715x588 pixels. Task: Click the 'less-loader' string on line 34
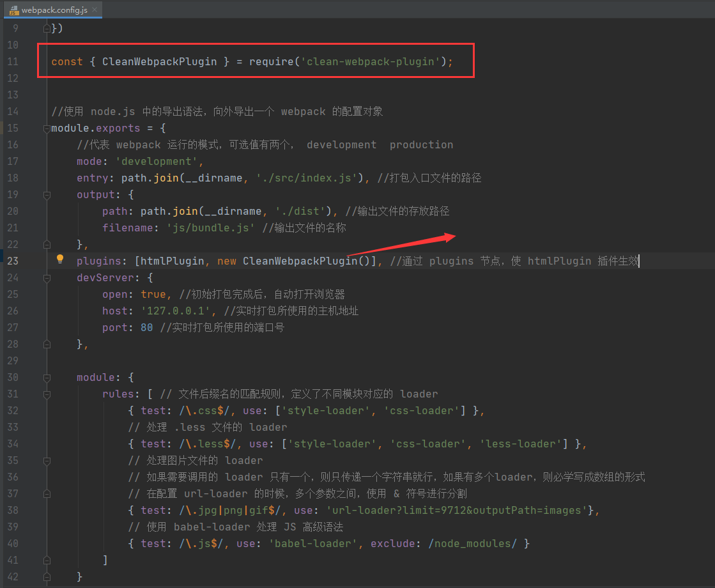(520, 444)
